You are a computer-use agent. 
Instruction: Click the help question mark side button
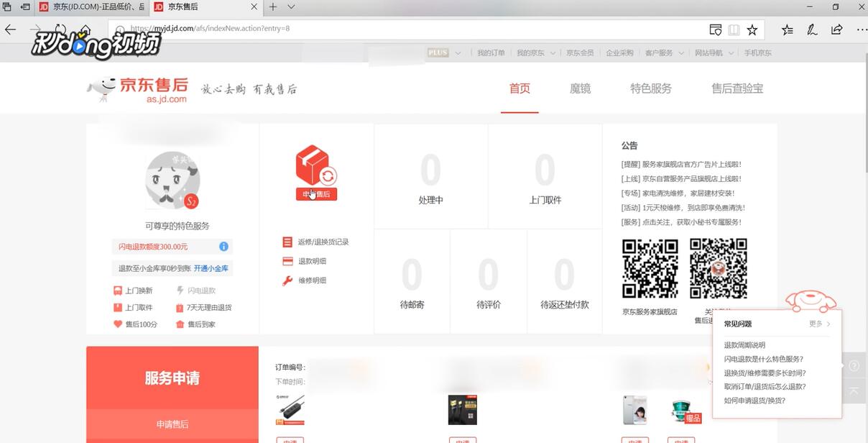(854, 365)
